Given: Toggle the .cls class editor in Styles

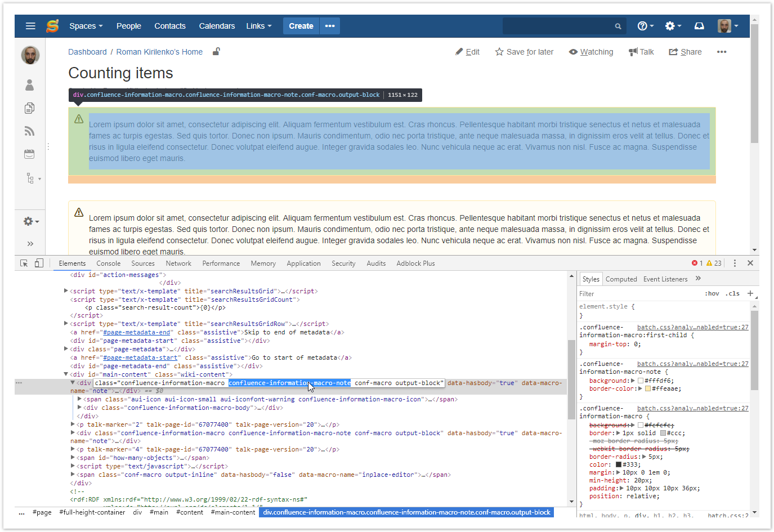Looking at the screenshot, I should click(732, 293).
